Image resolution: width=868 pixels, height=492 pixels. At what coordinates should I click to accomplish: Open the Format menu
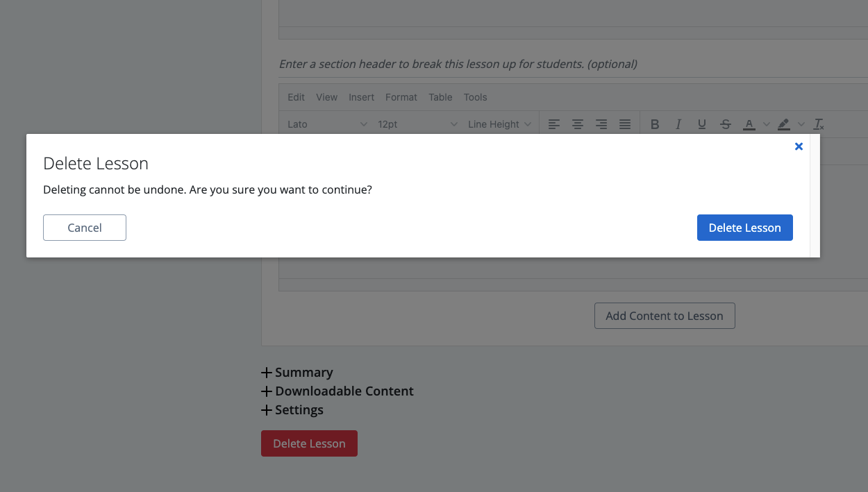[x=401, y=97]
